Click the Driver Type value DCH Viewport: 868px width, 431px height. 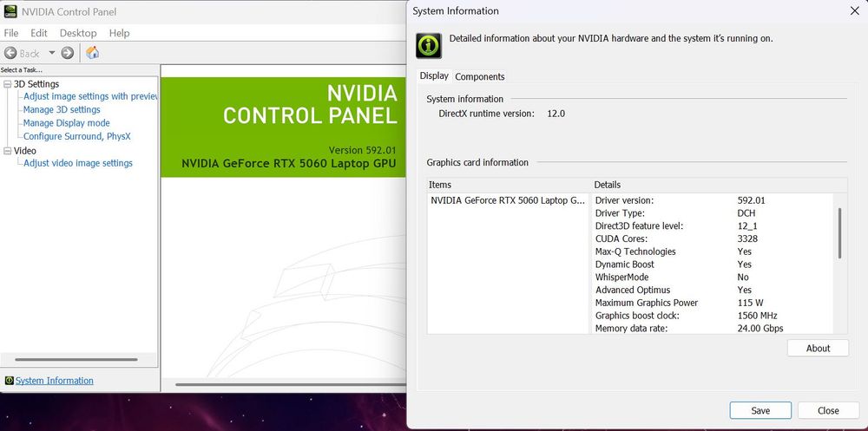coord(746,213)
